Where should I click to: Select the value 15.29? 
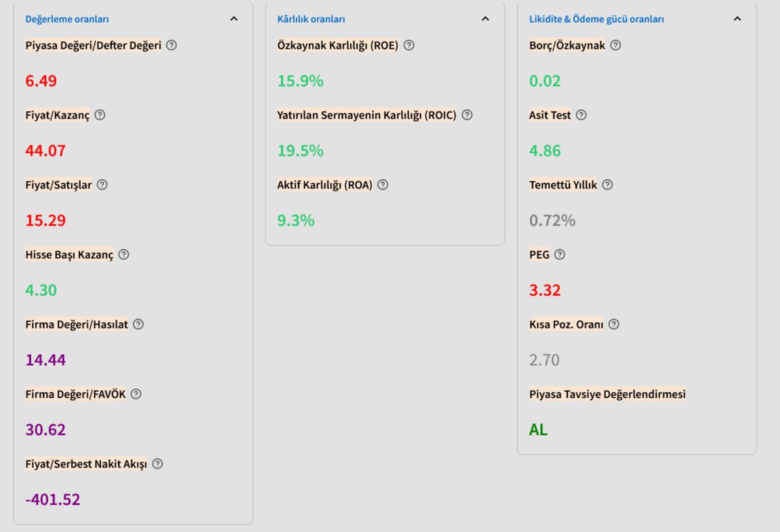click(45, 220)
